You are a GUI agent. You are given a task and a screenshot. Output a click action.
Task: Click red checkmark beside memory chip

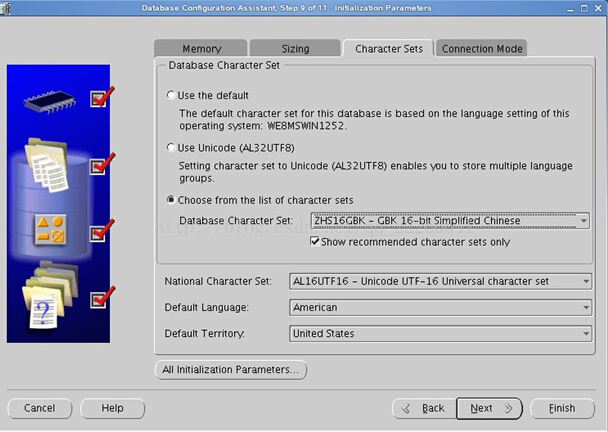(x=102, y=97)
